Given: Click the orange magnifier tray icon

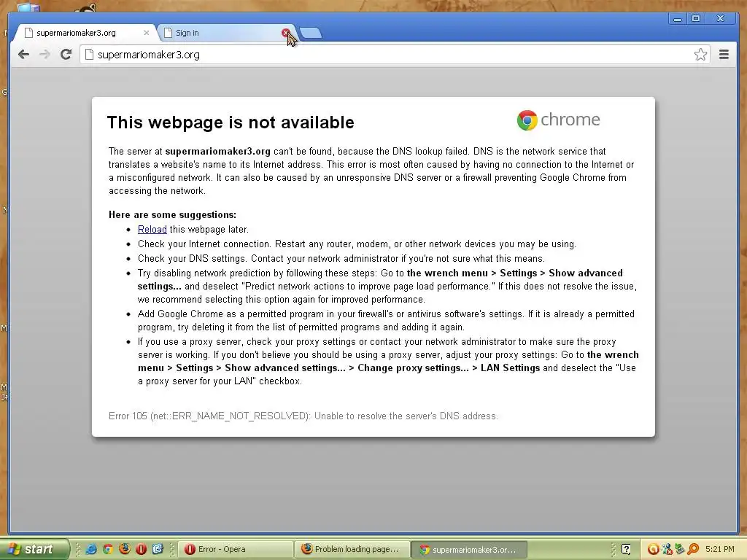Looking at the screenshot, I should pyautogui.click(x=693, y=550).
